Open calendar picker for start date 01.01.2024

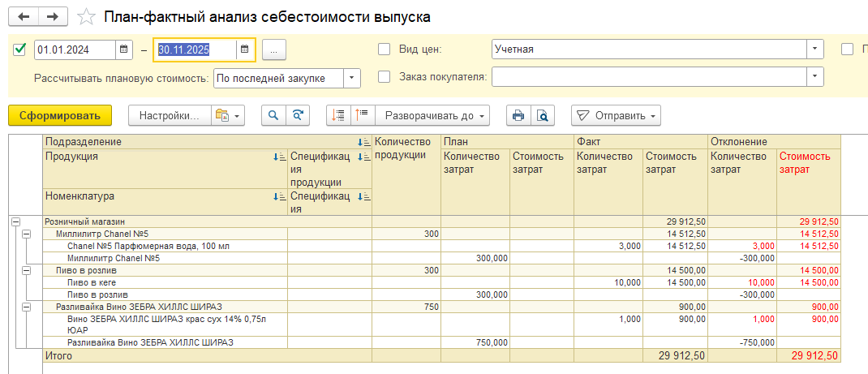click(x=124, y=49)
